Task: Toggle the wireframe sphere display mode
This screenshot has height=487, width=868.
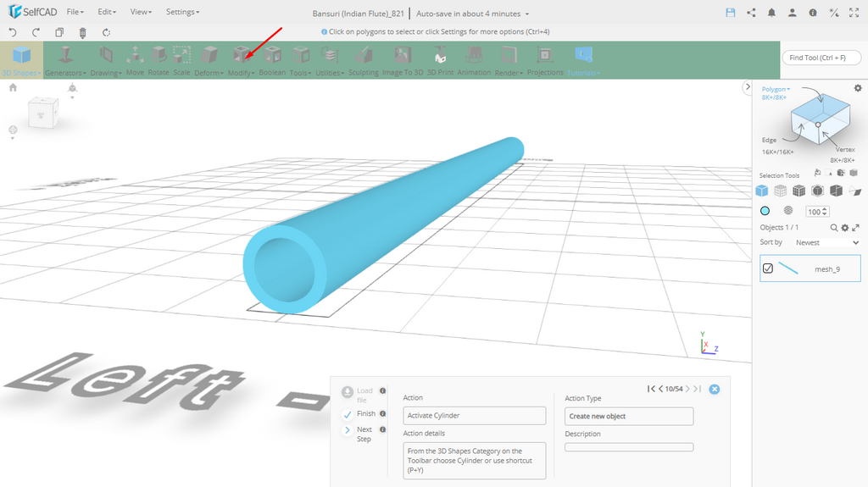Action: point(787,211)
